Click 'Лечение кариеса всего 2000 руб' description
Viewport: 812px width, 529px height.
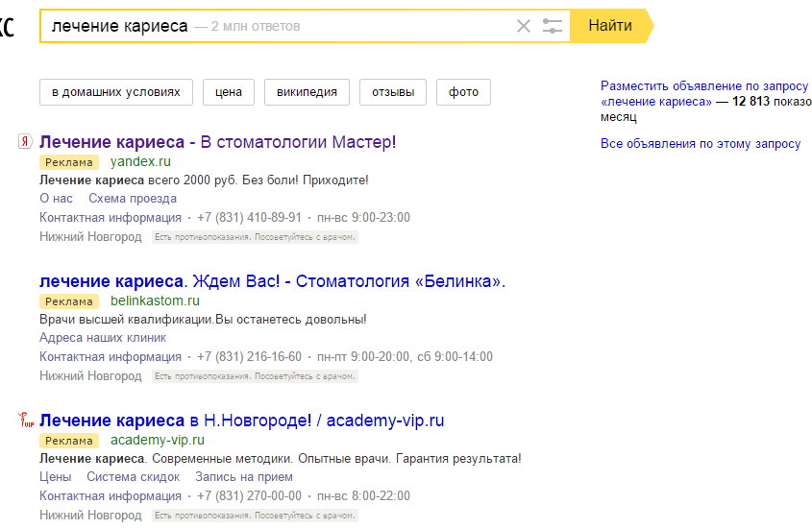pos(204,180)
